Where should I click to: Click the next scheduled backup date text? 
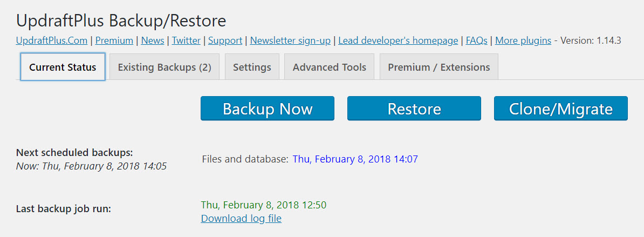tap(355, 159)
